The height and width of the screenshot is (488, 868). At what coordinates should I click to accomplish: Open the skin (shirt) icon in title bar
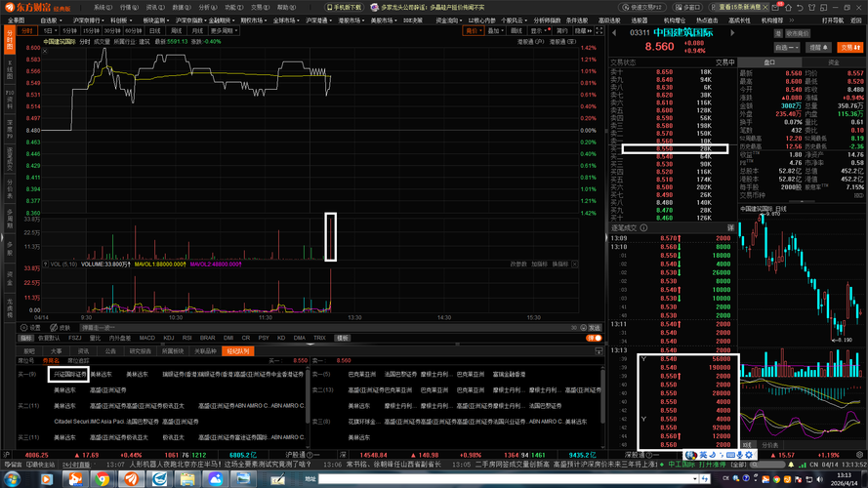point(811,7)
